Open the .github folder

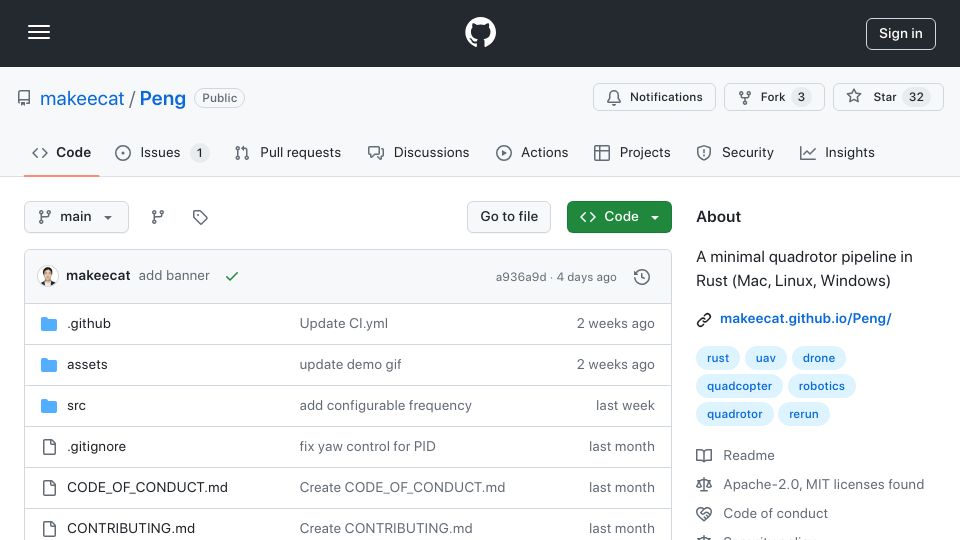89,323
